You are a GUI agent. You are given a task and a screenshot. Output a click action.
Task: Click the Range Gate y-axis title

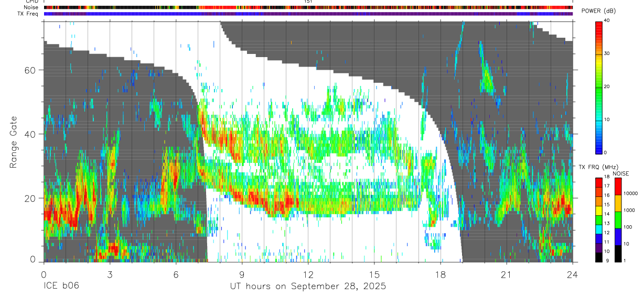click(13, 142)
